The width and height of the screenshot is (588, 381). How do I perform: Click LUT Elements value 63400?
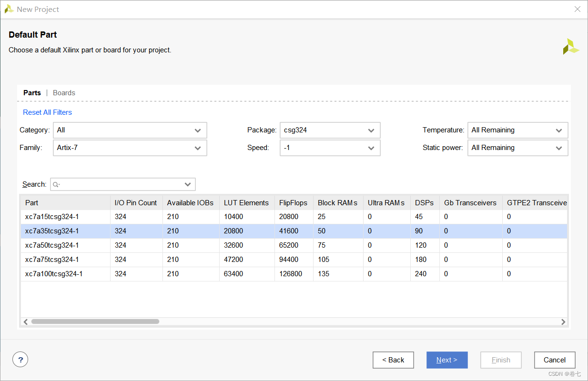coord(233,274)
